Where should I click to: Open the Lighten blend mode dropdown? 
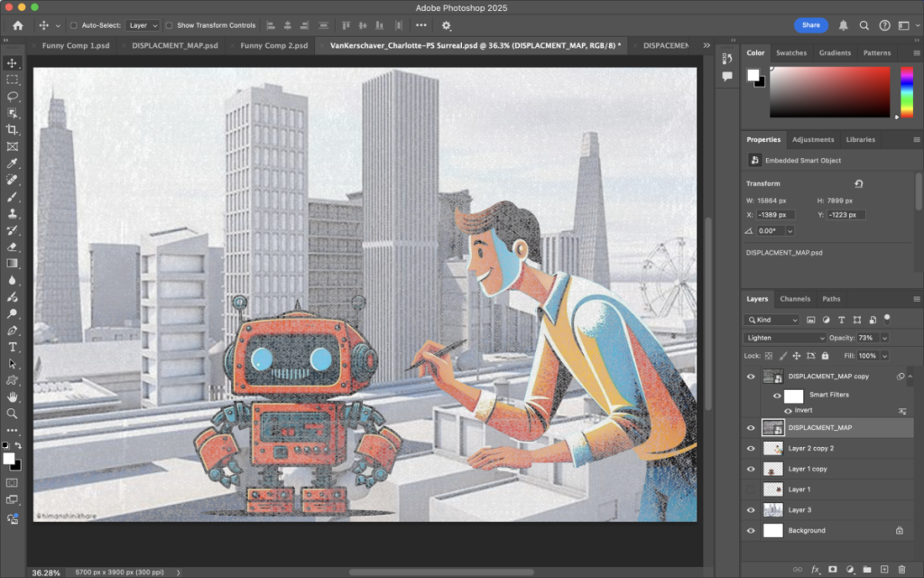(785, 338)
